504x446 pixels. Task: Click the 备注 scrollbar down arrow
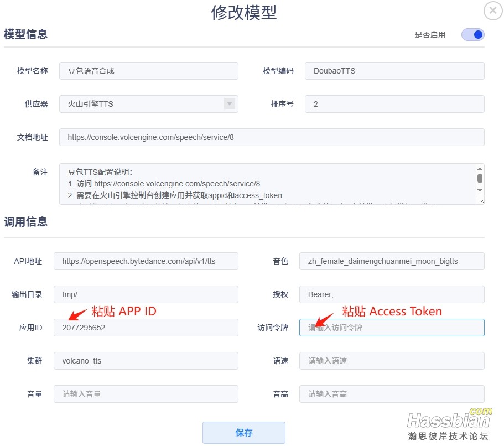pyautogui.click(x=480, y=191)
